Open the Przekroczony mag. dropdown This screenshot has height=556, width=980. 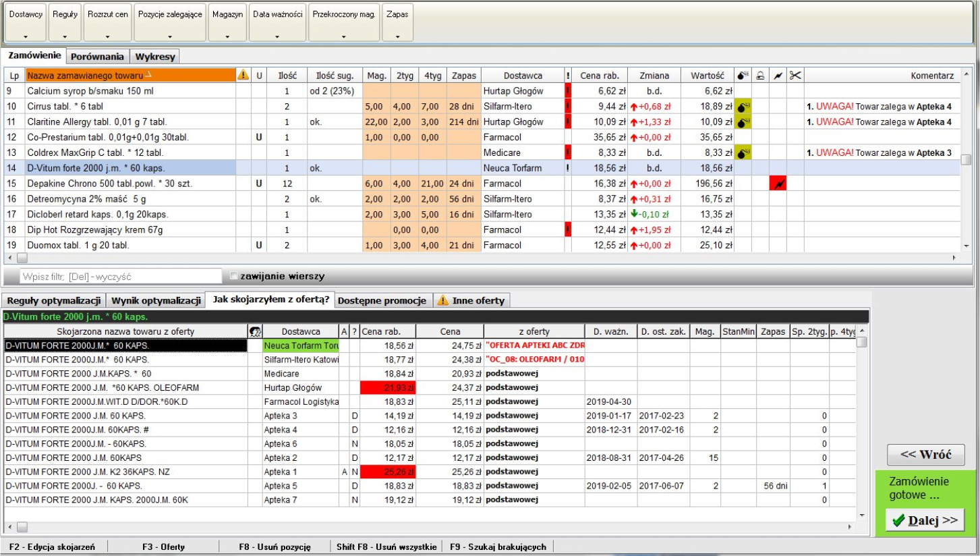point(344,23)
